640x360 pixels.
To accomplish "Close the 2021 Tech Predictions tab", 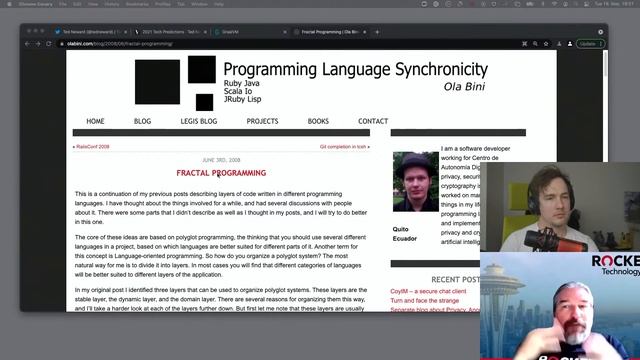I will 205,32.
